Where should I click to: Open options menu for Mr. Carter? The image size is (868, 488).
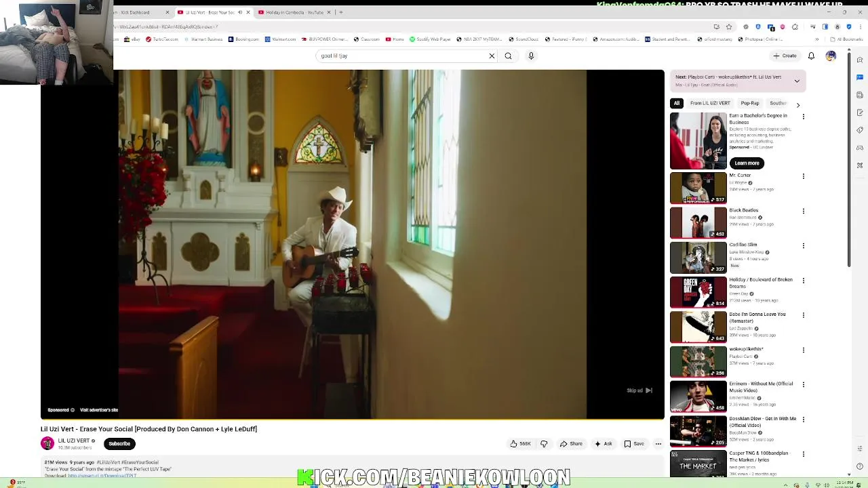click(x=804, y=176)
